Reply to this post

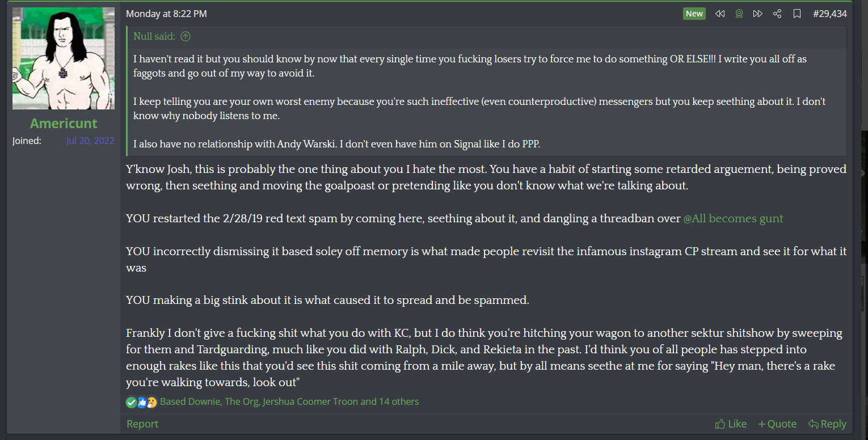(x=827, y=424)
